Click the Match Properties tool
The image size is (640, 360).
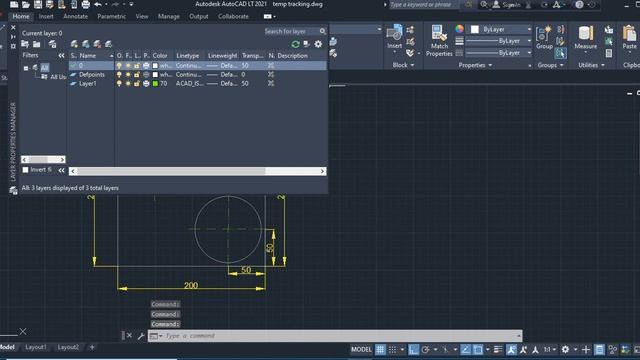click(x=439, y=40)
